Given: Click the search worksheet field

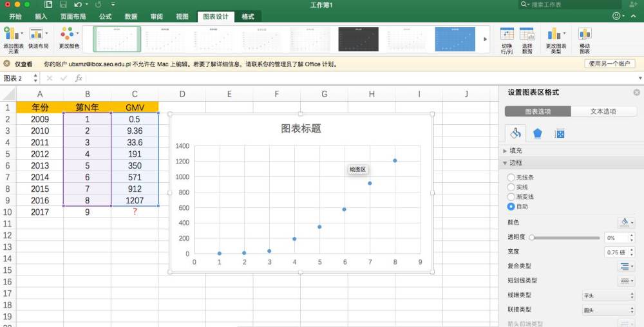Looking at the screenshot, I should tap(570, 5).
